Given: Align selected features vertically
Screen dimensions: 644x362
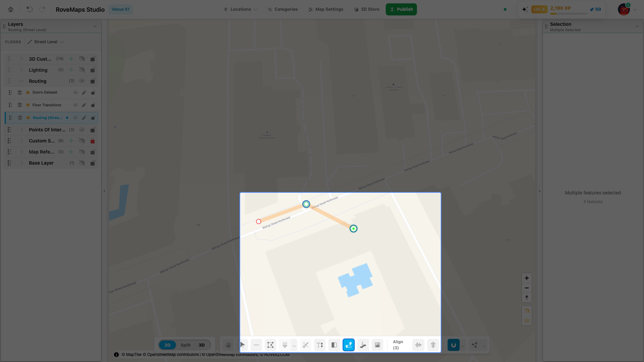Looking at the screenshot, I should pyautogui.click(x=433, y=345).
